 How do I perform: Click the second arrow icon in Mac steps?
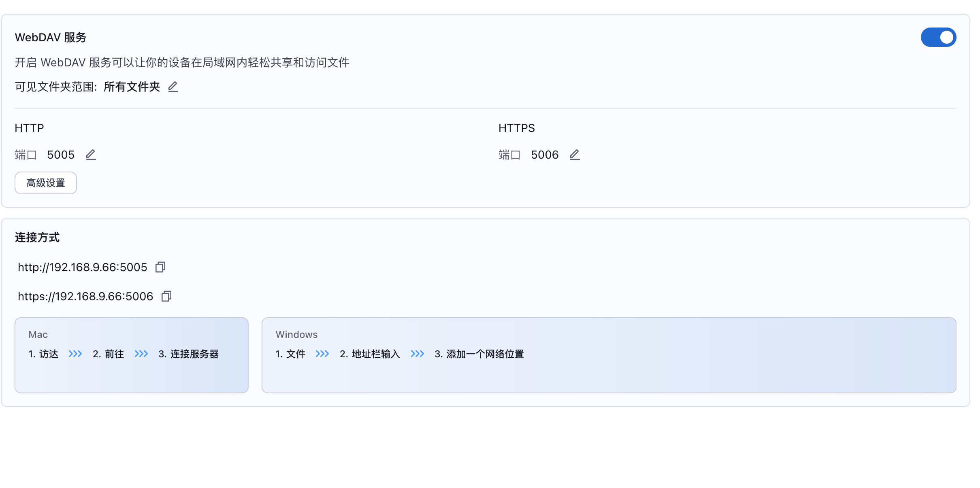click(x=141, y=354)
